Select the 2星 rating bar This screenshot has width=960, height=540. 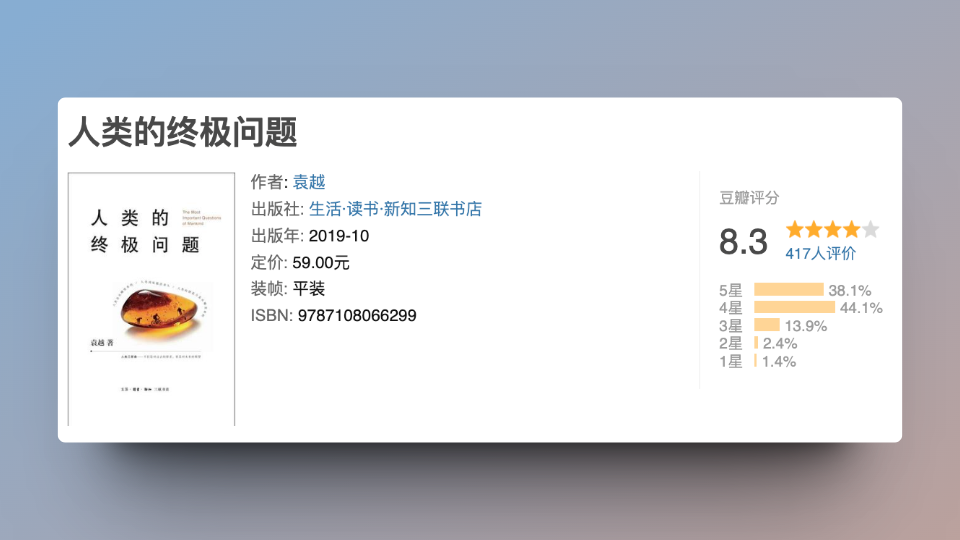[756, 344]
